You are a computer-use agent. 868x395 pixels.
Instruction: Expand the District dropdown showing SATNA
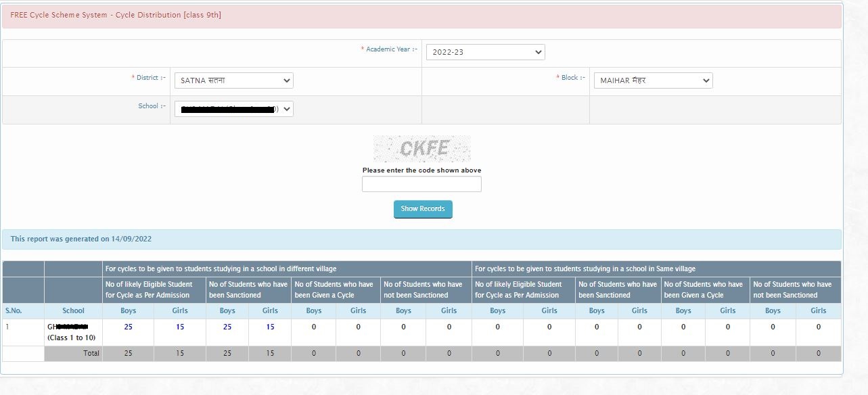click(x=233, y=80)
